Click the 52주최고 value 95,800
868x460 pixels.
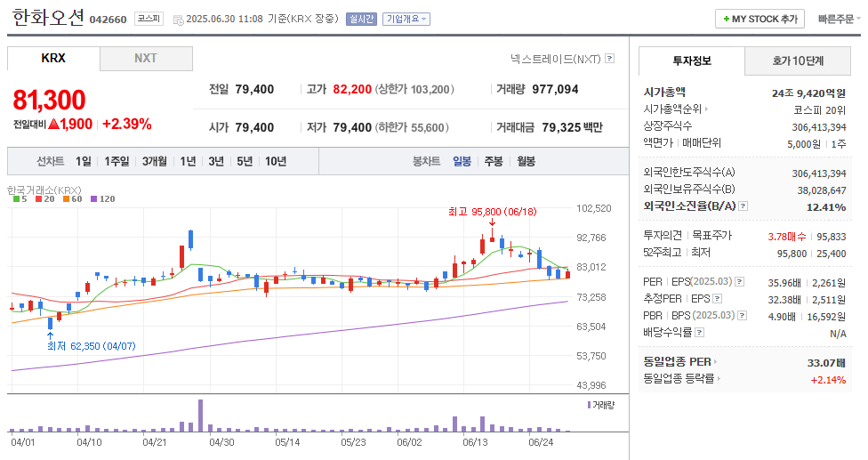tap(792, 254)
